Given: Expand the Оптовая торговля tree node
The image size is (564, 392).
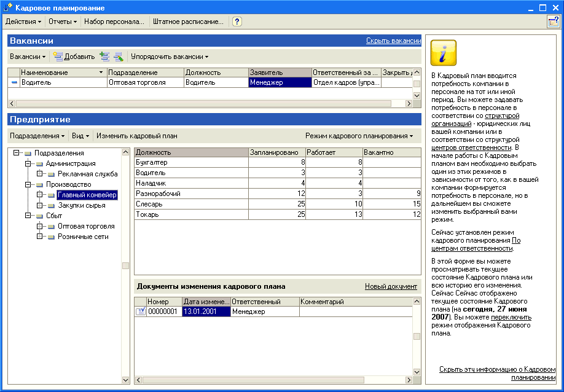Looking at the screenshot, I should coord(39,226).
